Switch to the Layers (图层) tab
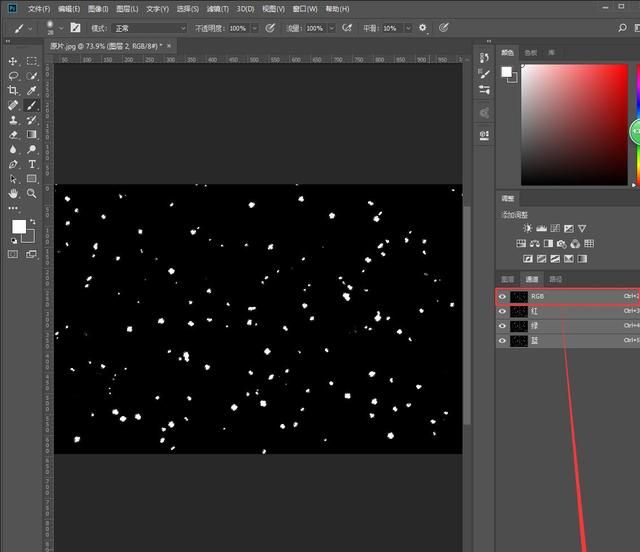 508,279
